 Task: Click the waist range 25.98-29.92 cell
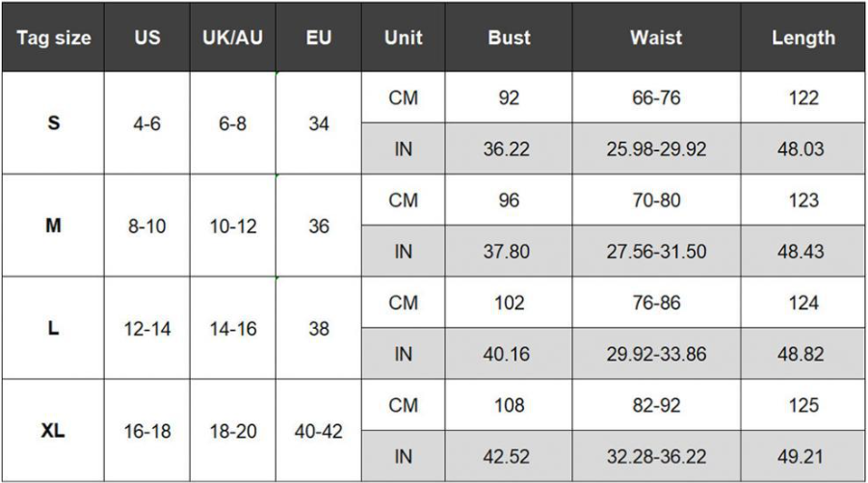656,149
